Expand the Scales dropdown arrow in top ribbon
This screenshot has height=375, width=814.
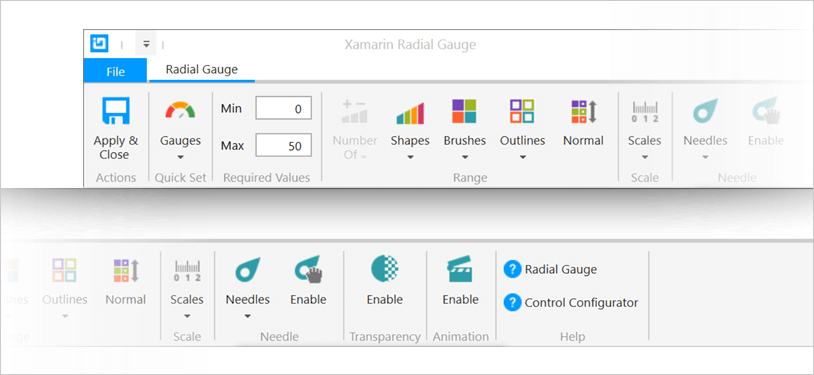pyautogui.click(x=645, y=157)
